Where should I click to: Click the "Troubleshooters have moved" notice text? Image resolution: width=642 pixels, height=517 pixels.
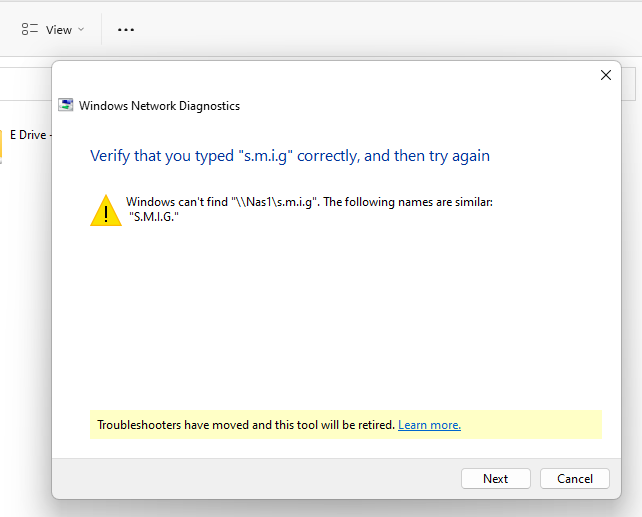click(x=246, y=425)
